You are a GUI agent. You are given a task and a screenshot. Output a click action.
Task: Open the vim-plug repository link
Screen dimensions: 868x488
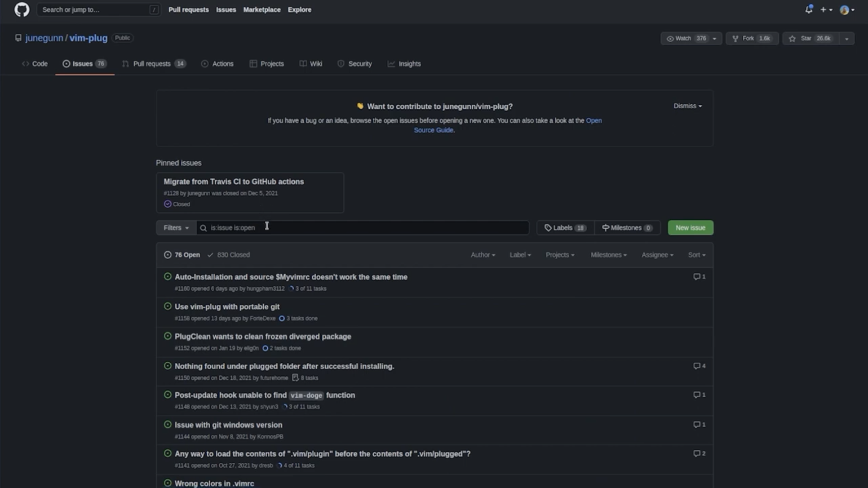coord(88,38)
